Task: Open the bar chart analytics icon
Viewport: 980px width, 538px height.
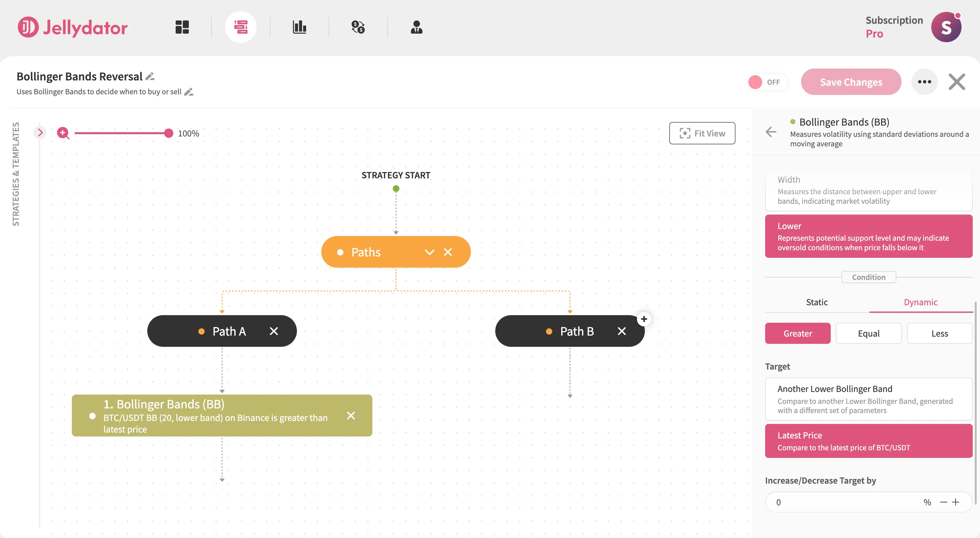Action: (300, 27)
